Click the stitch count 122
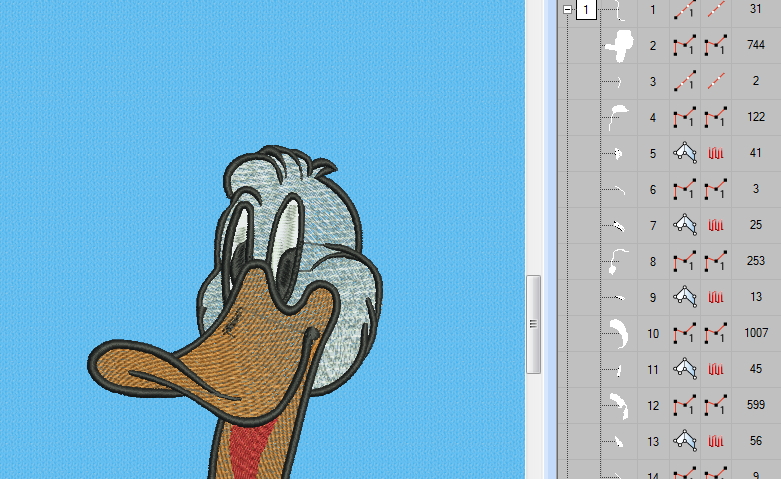This screenshot has height=479, width=781. 756,117
